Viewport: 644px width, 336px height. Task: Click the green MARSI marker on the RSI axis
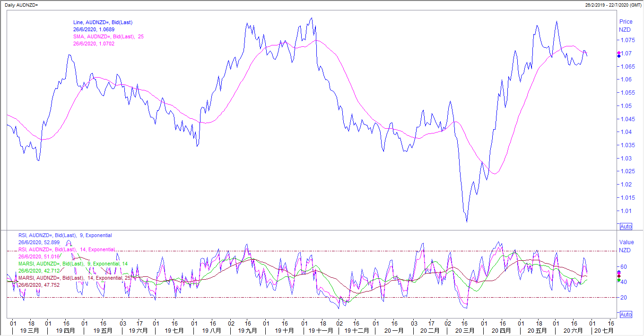(619, 280)
